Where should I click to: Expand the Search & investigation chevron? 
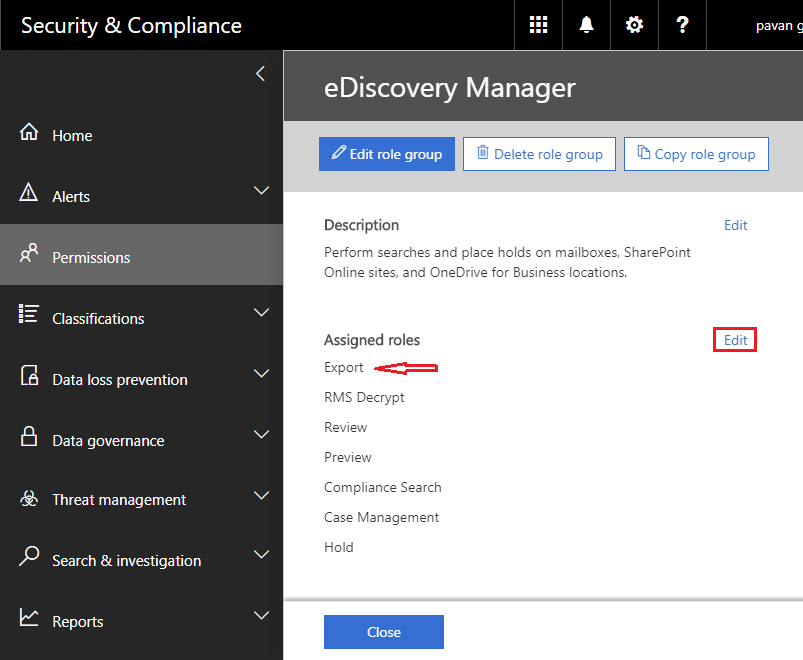(261, 555)
